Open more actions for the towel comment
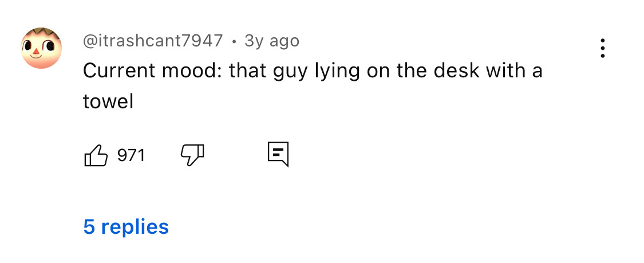 click(x=602, y=49)
